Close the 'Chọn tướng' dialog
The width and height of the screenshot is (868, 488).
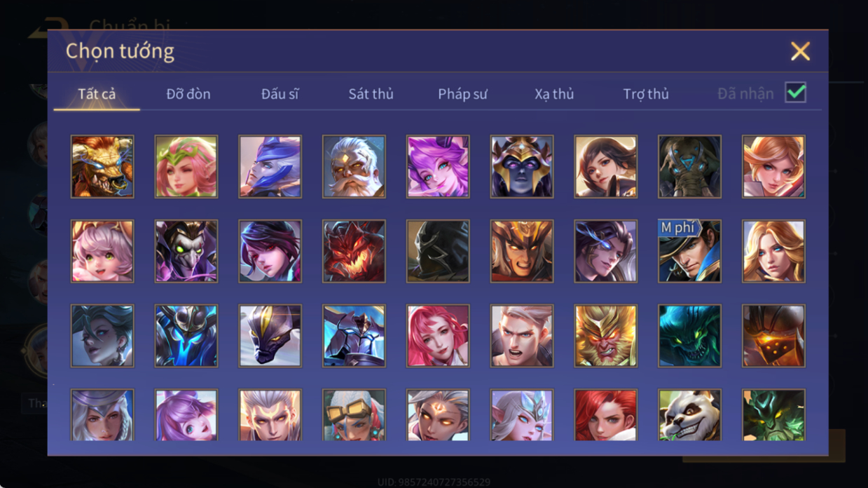point(800,51)
